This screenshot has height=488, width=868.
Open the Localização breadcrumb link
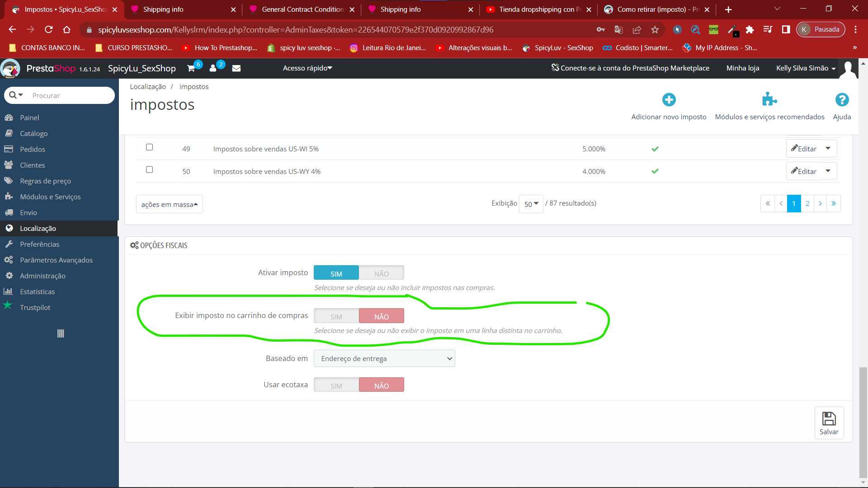point(148,87)
